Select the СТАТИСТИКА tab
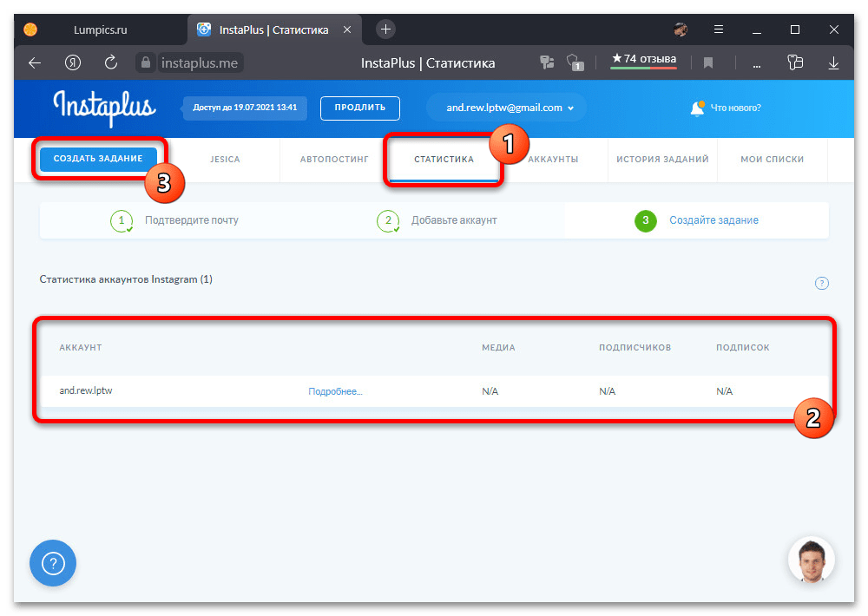 click(x=444, y=160)
